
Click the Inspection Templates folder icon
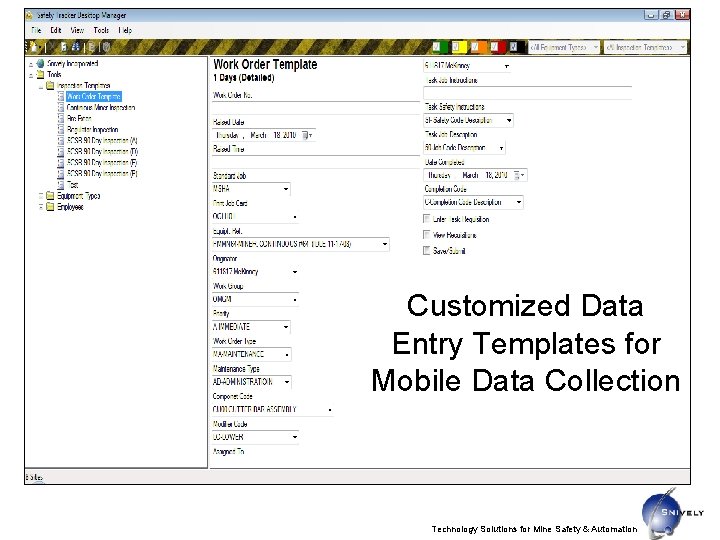(50, 85)
